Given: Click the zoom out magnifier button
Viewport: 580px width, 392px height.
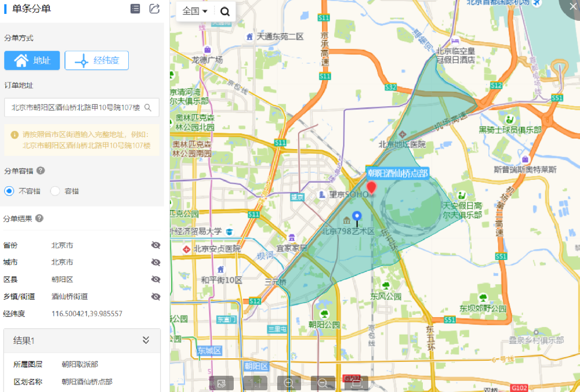Looking at the screenshot, I should coord(322,383).
